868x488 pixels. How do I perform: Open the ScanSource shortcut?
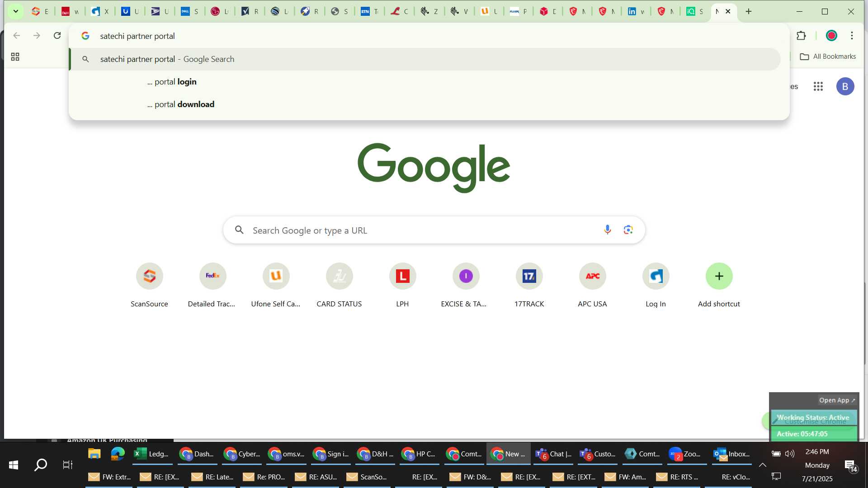tap(149, 286)
